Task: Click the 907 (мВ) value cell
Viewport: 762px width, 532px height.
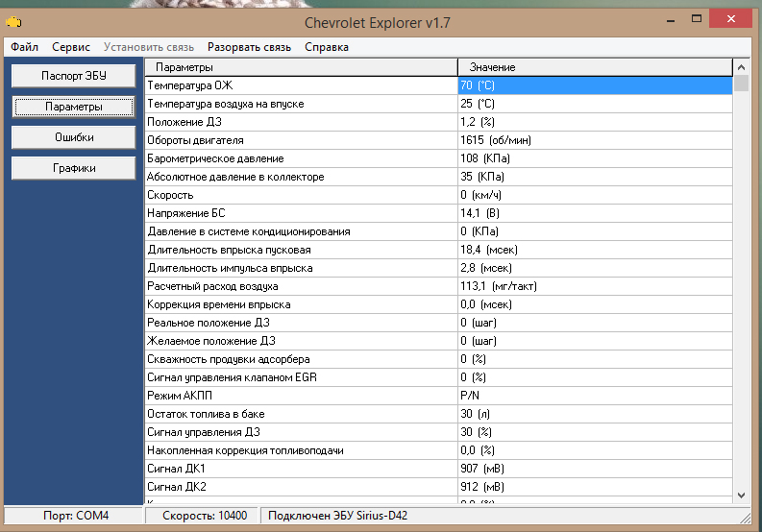Action: [596, 469]
